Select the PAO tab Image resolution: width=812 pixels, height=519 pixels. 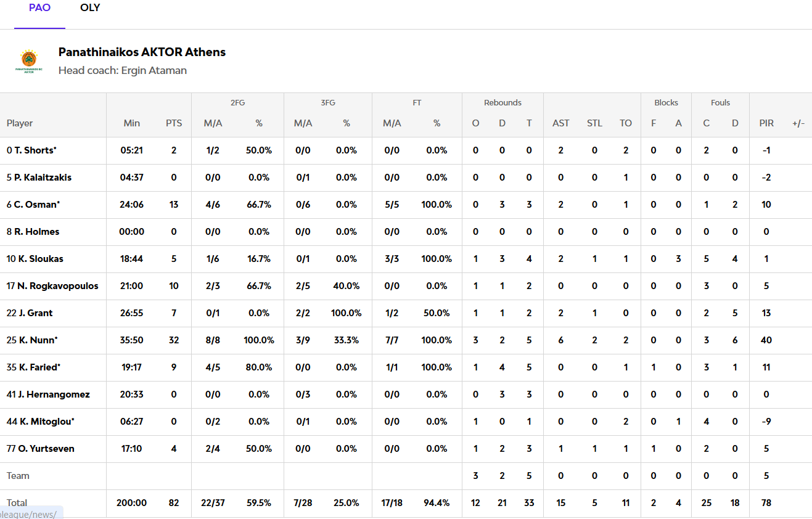pyautogui.click(x=39, y=8)
